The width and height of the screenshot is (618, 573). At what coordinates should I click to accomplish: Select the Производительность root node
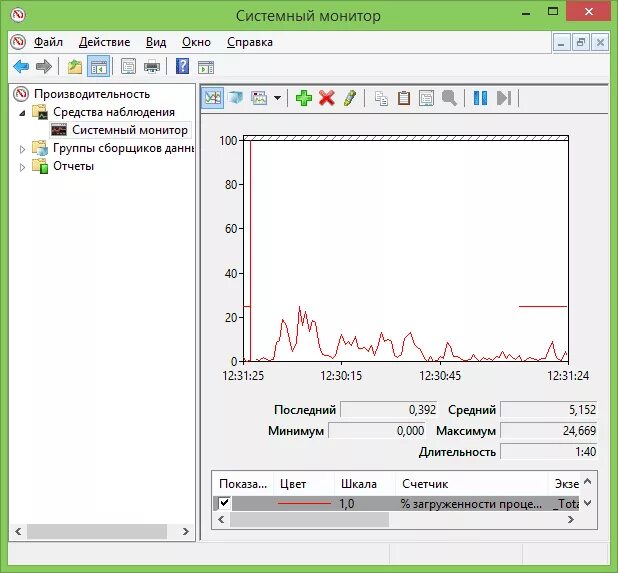92,94
